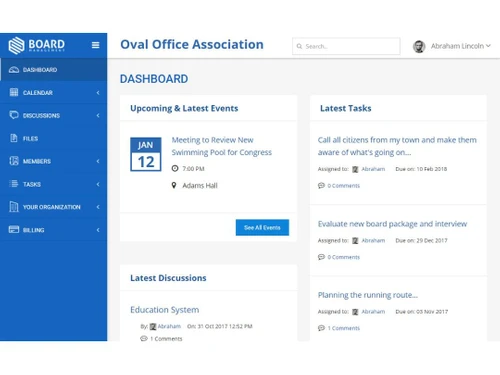Image resolution: width=500 pixels, height=375 pixels.
Task: Click the See All Events button
Action: click(262, 227)
